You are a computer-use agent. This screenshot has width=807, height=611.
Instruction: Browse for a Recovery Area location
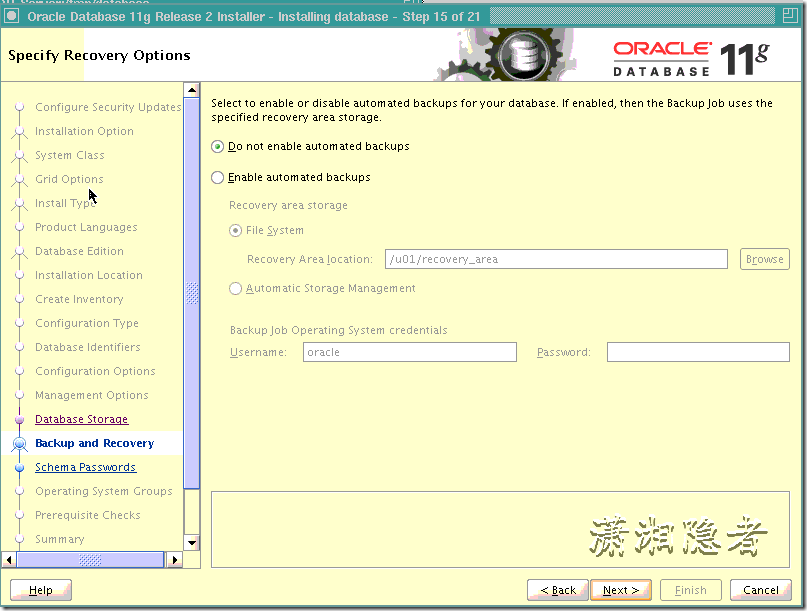764,258
